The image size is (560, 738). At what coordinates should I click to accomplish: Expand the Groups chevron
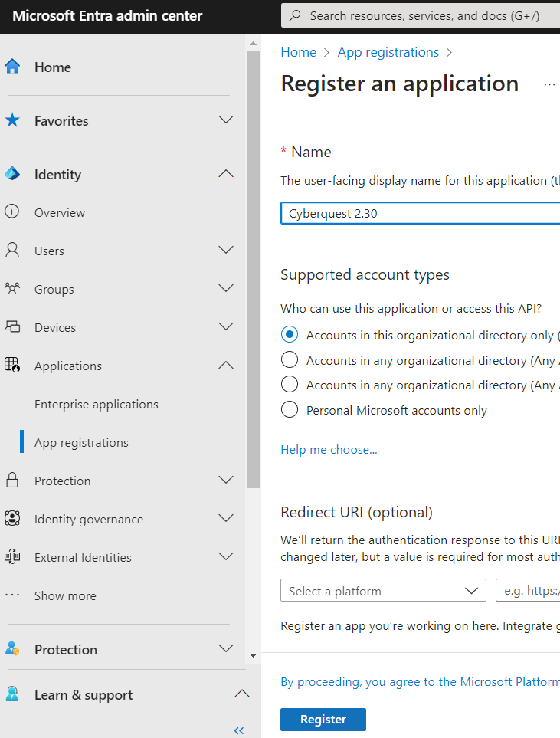pos(226,287)
